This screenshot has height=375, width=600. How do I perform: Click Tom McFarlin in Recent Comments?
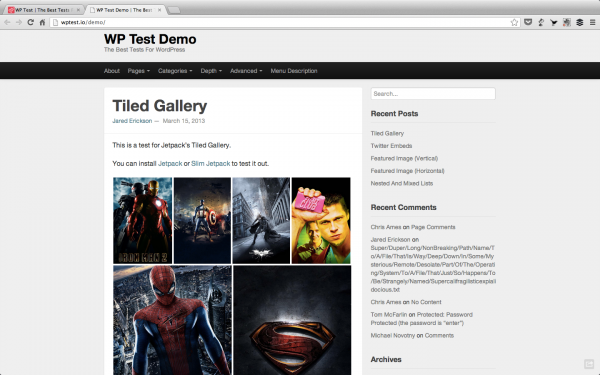point(389,315)
